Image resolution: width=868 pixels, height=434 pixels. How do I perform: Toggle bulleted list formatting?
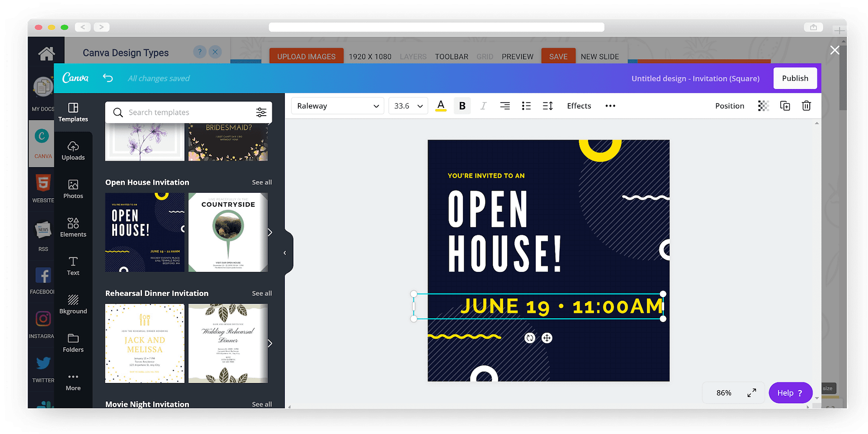[526, 106]
